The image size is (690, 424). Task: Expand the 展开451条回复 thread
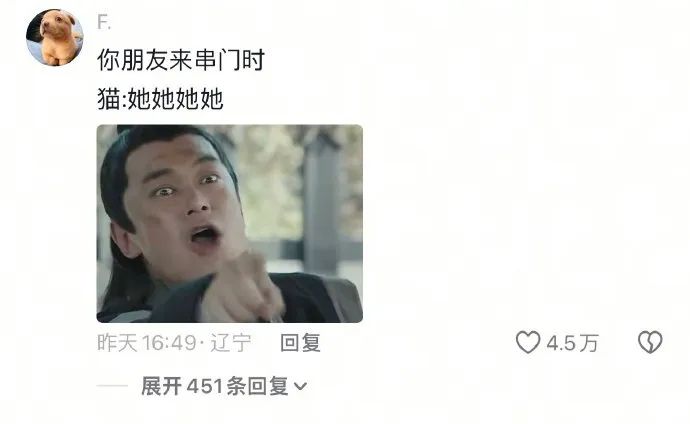224,386
